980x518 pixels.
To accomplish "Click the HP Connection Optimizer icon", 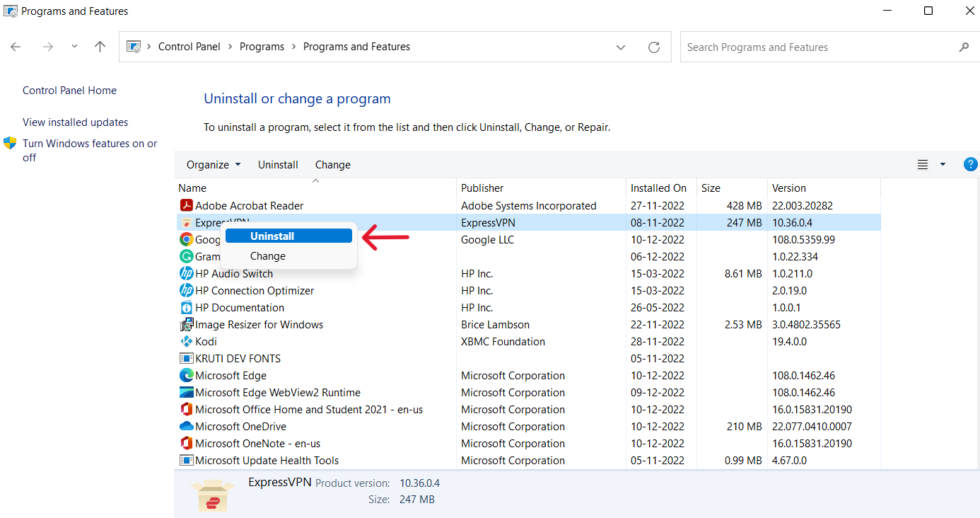I will [x=186, y=291].
